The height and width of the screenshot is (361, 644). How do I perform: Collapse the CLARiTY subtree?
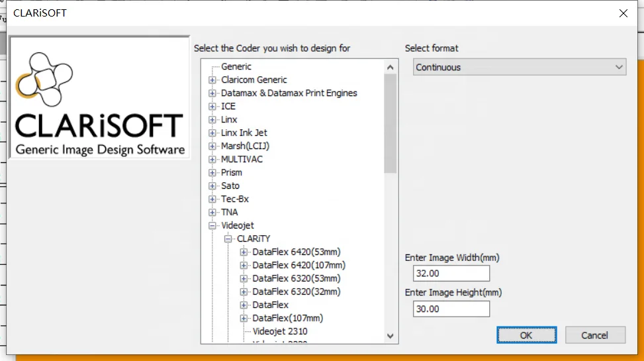228,239
